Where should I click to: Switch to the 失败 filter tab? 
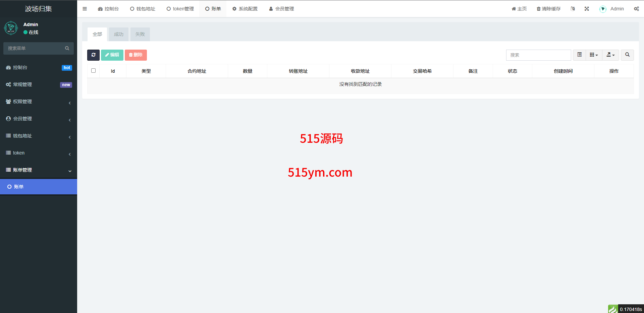point(140,35)
